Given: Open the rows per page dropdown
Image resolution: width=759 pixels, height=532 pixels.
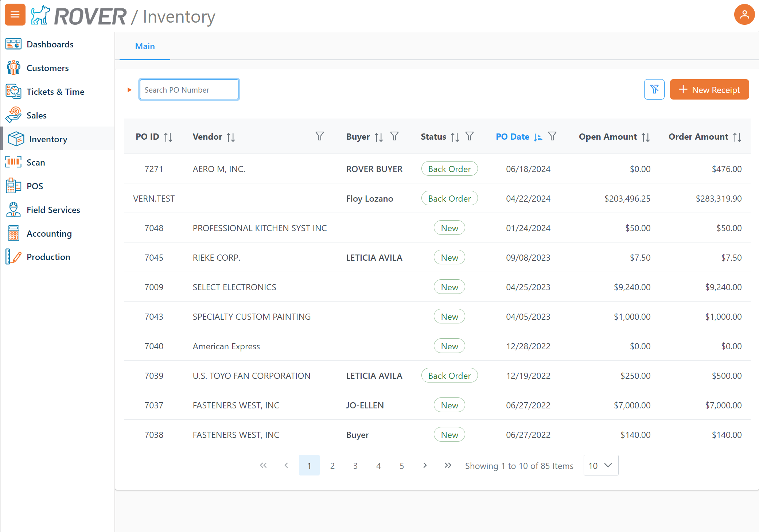Looking at the screenshot, I should coord(600,465).
